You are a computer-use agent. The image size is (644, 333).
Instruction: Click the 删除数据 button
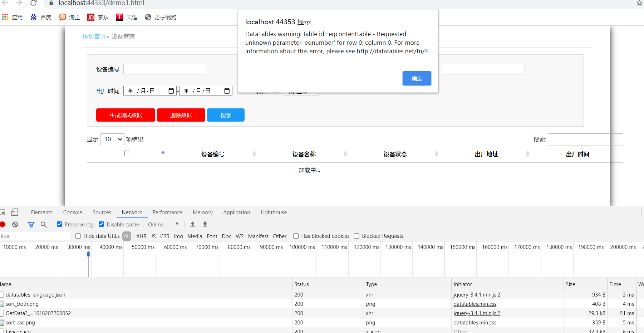(181, 115)
